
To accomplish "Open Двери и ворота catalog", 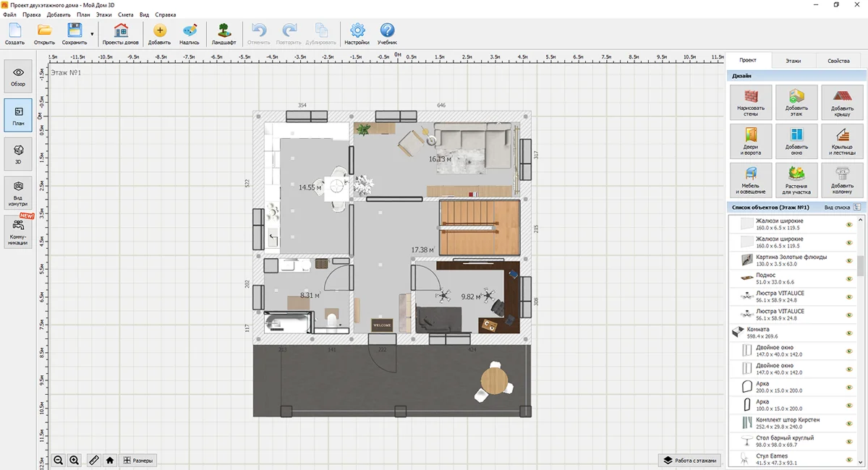I will point(751,141).
